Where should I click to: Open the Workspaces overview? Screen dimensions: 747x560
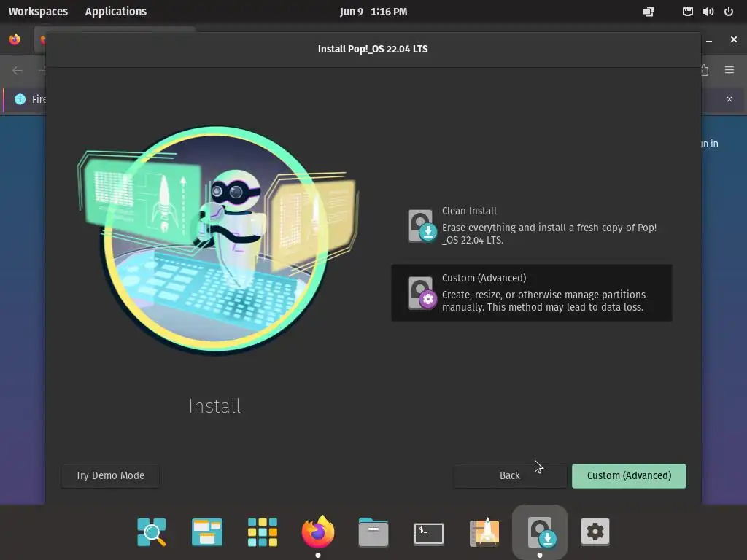tap(38, 12)
